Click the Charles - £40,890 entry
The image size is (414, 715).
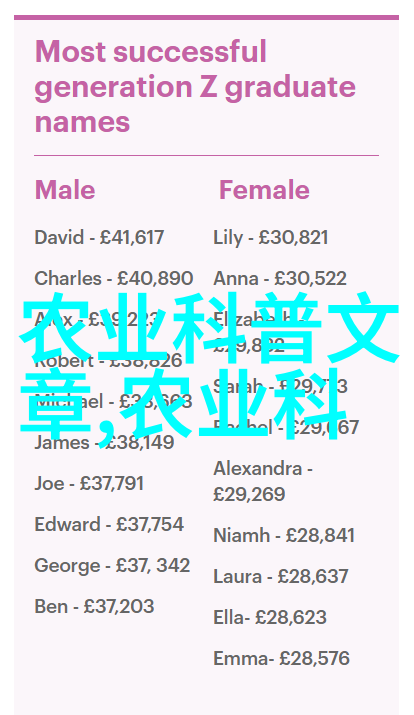(x=114, y=279)
